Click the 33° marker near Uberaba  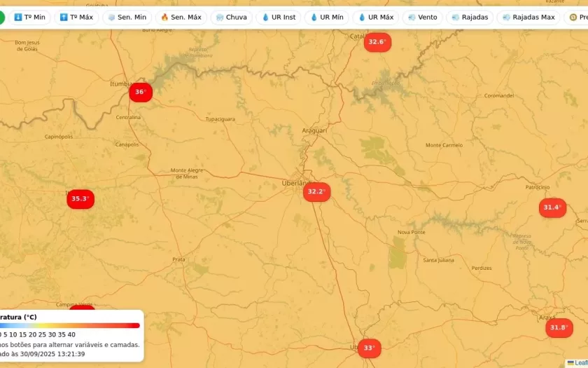(x=369, y=348)
